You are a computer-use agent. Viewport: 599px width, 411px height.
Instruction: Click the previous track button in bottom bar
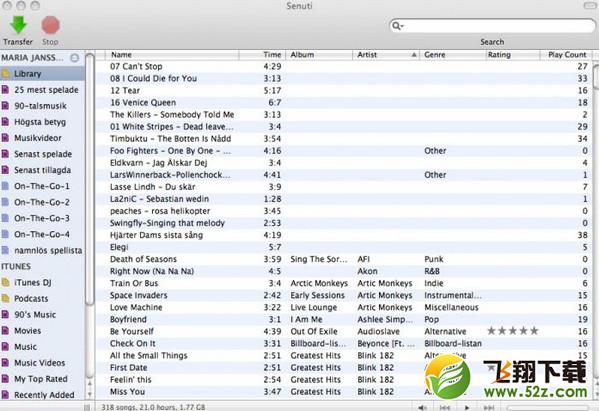point(444,408)
